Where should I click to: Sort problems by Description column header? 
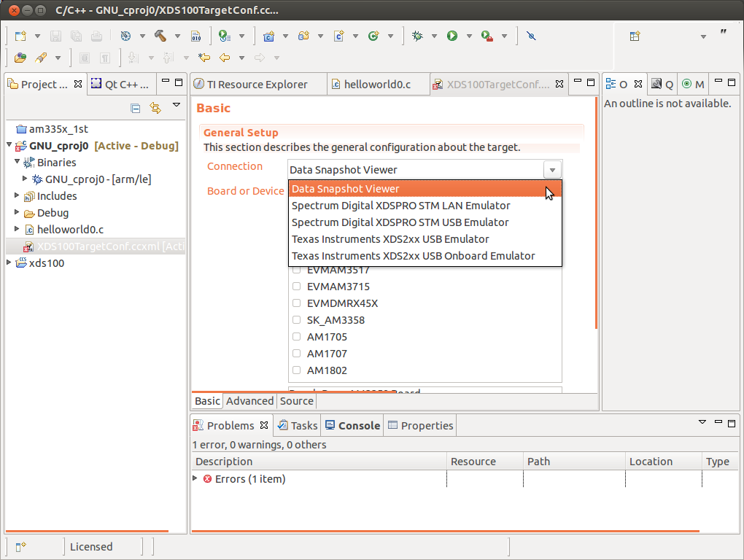[x=319, y=462]
